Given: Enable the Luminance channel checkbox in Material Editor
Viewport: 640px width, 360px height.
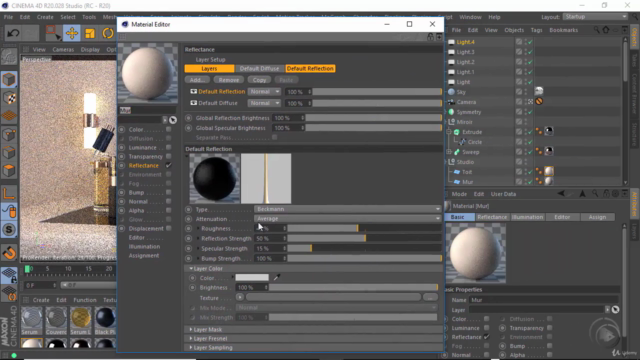Looking at the screenshot, I should tap(169, 147).
